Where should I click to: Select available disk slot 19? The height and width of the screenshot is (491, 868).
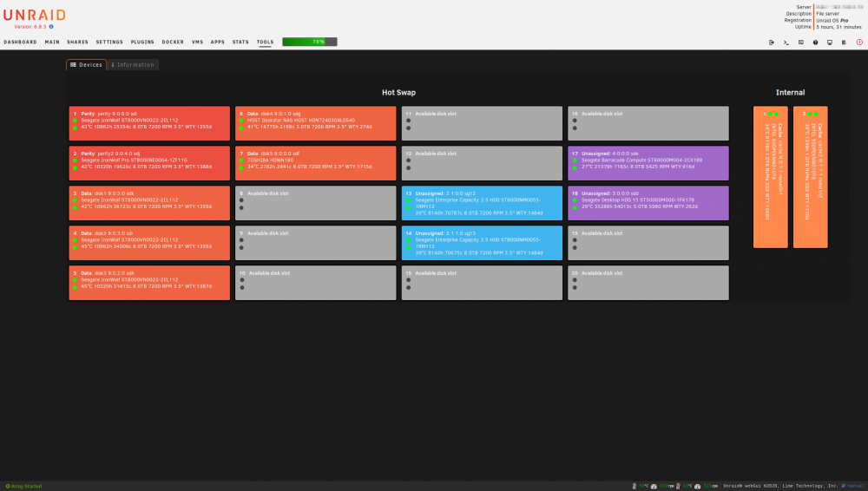(648, 243)
